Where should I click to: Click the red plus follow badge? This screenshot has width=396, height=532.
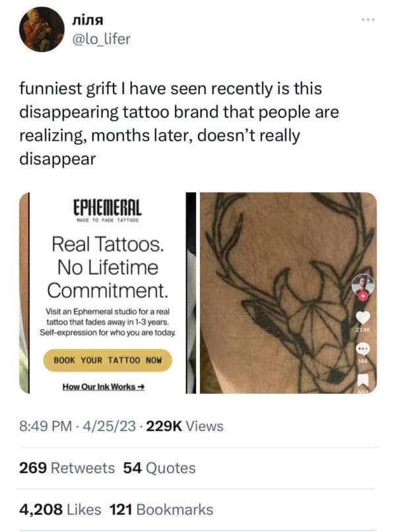(x=362, y=295)
